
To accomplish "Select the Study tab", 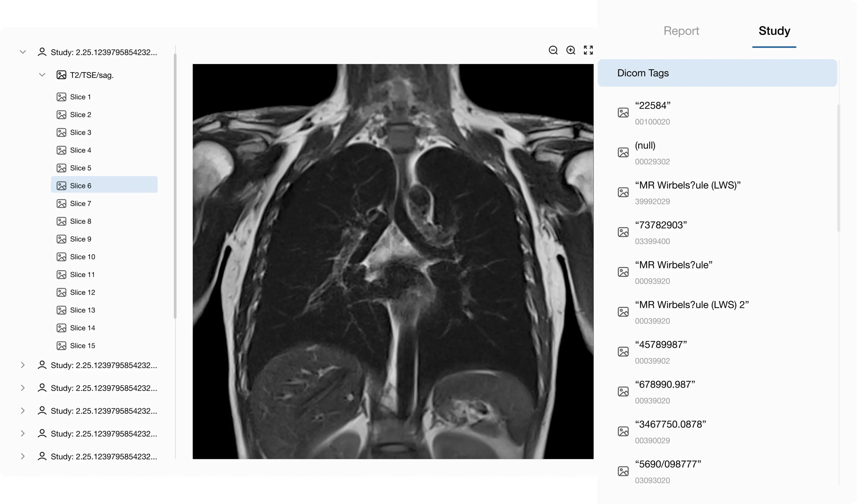I will (774, 31).
